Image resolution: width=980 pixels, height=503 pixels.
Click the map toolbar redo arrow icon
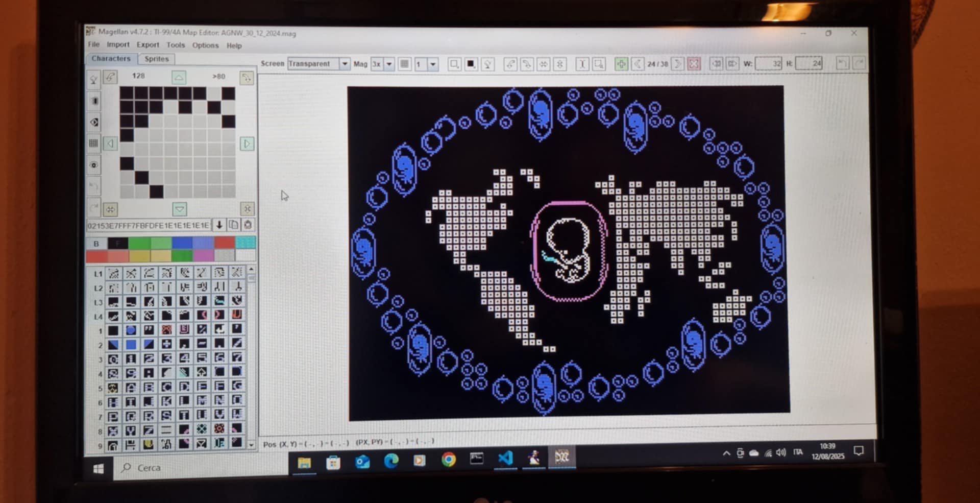[859, 63]
